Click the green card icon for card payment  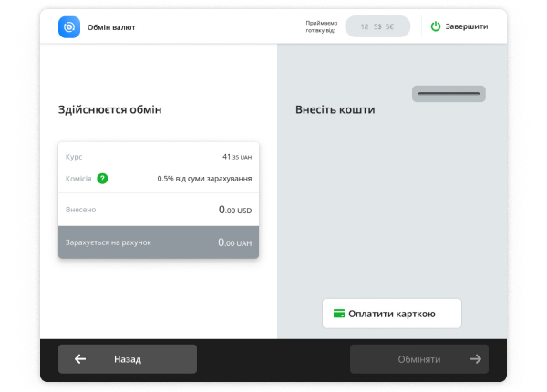pos(338,314)
